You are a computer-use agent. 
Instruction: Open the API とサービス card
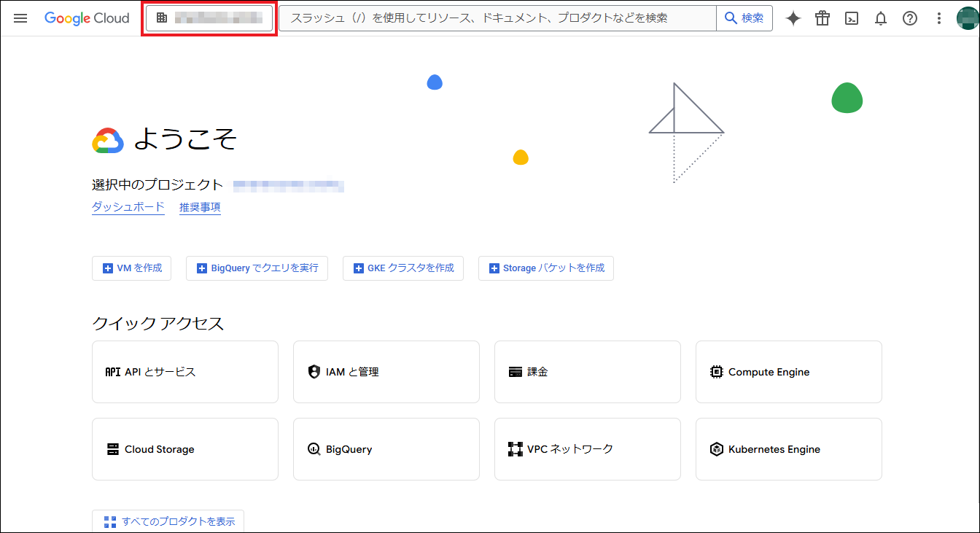[185, 372]
